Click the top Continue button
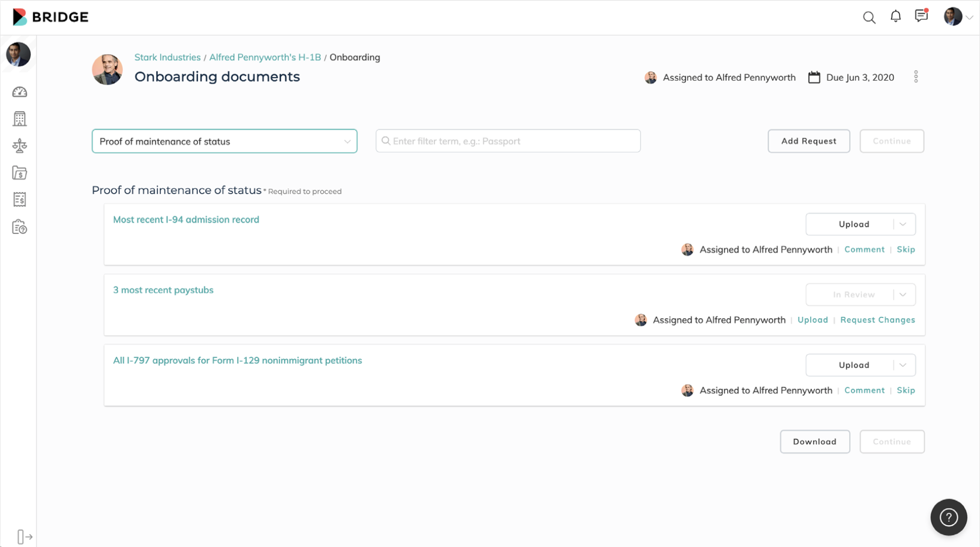The height and width of the screenshot is (547, 980). coord(892,141)
